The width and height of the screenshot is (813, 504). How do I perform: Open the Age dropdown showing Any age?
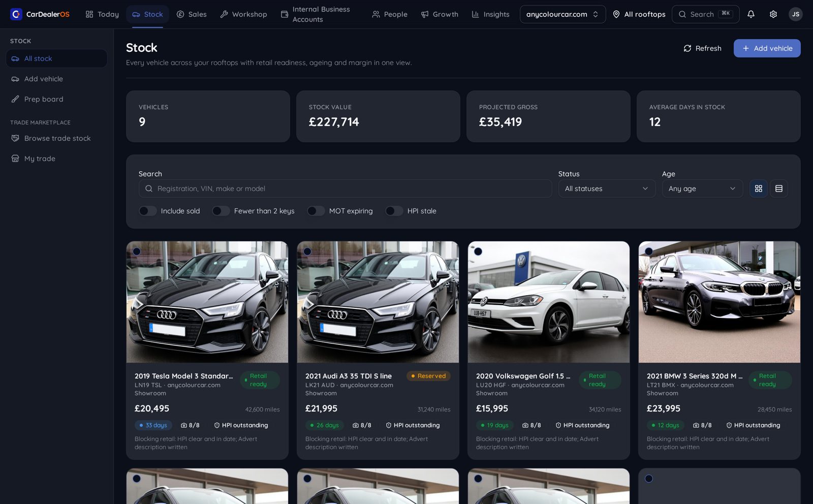(702, 188)
